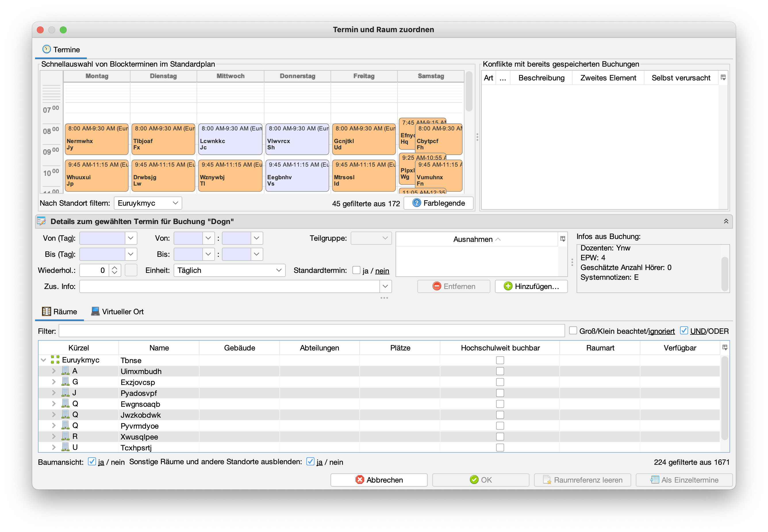Open the Nach Standort filtern dropdown
Screen dimensions: 768x532
coord(148,203)
